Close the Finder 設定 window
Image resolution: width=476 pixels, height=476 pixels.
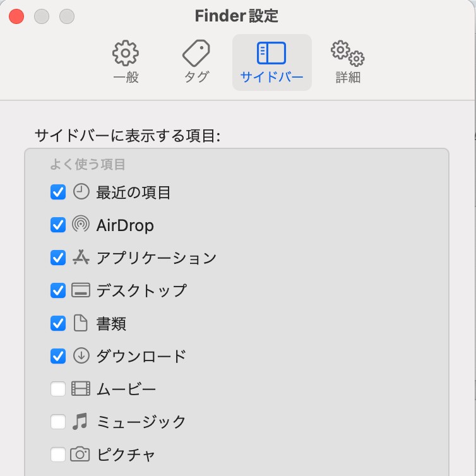(16, 16)
